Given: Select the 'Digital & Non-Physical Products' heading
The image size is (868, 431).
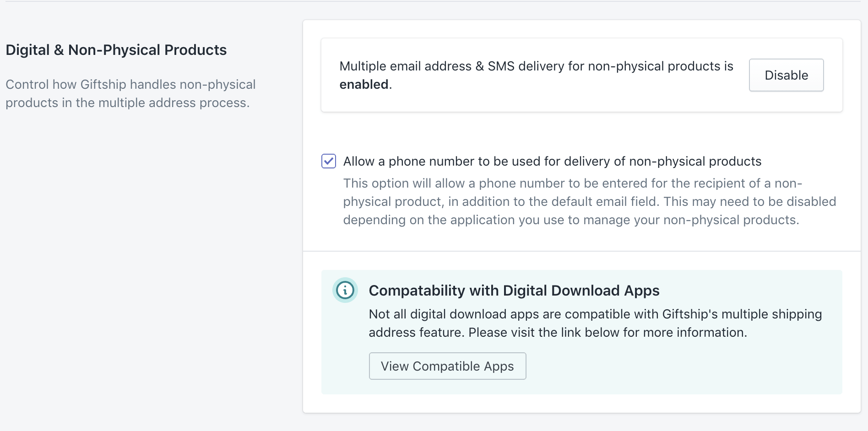Looking at the screenshot, I should 115,50.
